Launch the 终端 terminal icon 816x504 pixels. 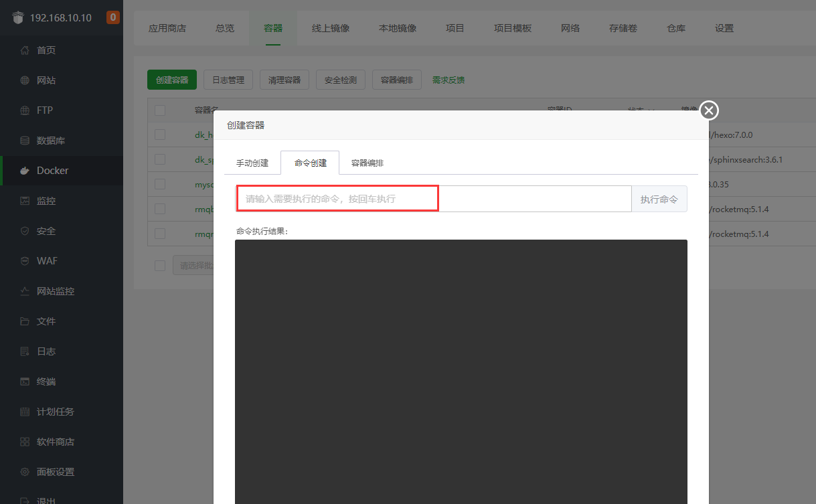click(x=25, y=382)
